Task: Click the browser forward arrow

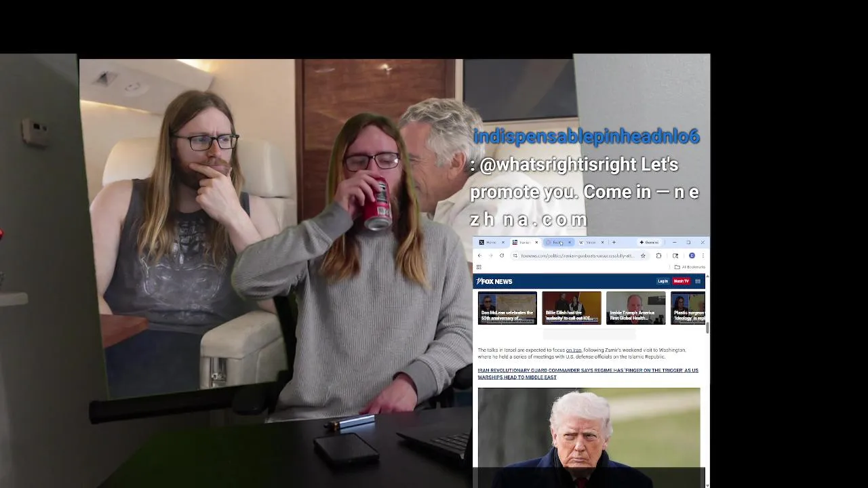Action: coord(490,256)
